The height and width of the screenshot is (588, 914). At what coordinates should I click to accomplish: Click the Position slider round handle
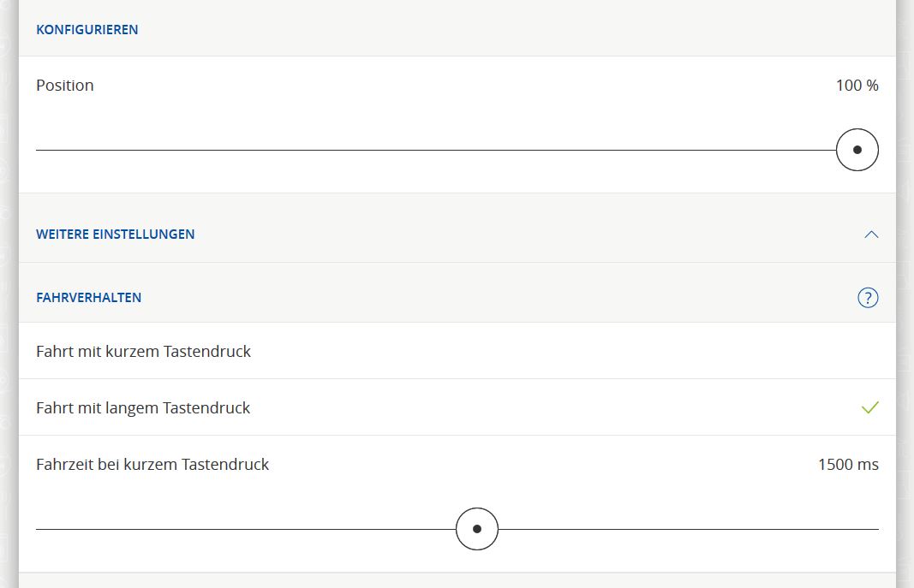point(857,150)
